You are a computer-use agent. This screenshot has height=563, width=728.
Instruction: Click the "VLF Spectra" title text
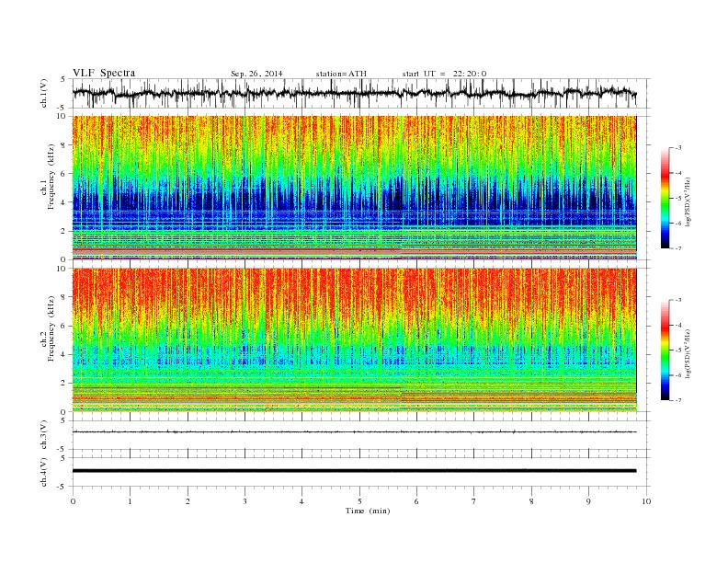[x=104, y=73]
